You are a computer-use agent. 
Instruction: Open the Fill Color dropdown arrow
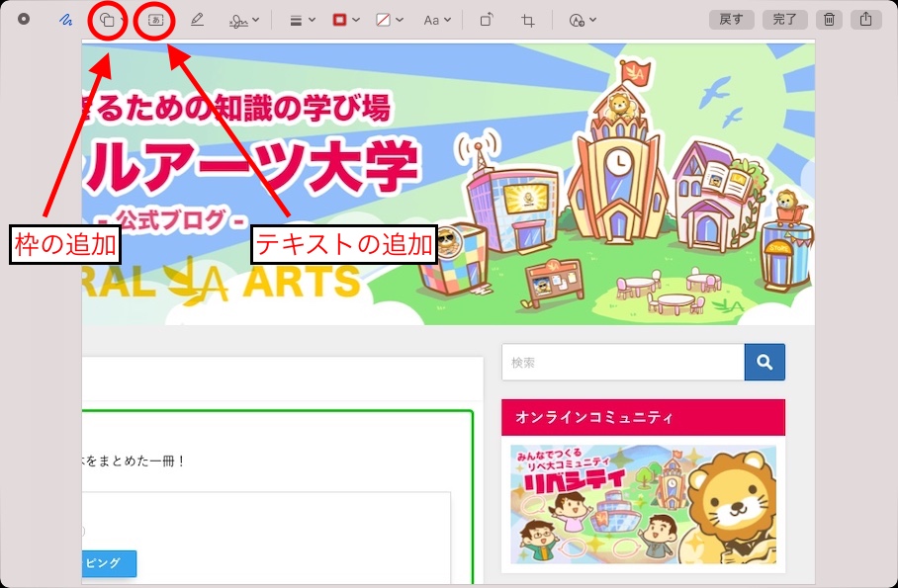[x=400, y=20]
